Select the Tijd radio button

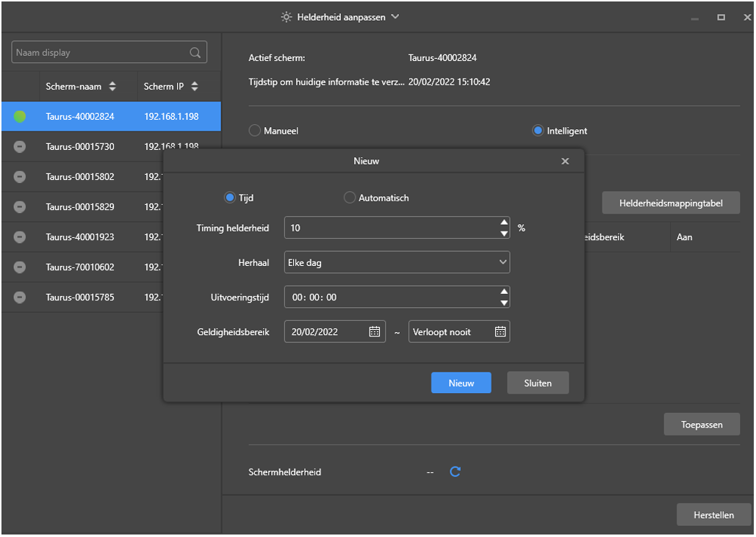[x=229, y=198]
